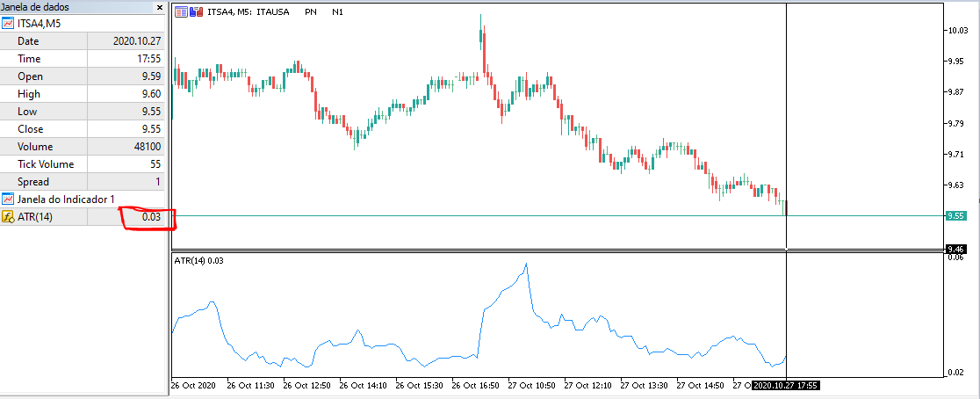Click the 26 Oct 12:50 time label
This screenshot has width=980, height=399.
pyautogui.click(x=308, y=385)
